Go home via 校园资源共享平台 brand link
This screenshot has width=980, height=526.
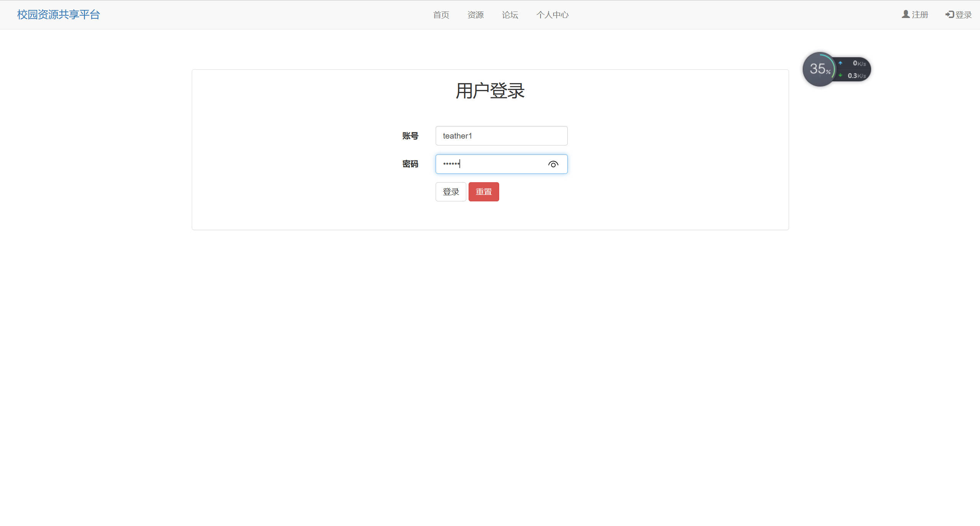pyautogui.click(x=58, y=14)
